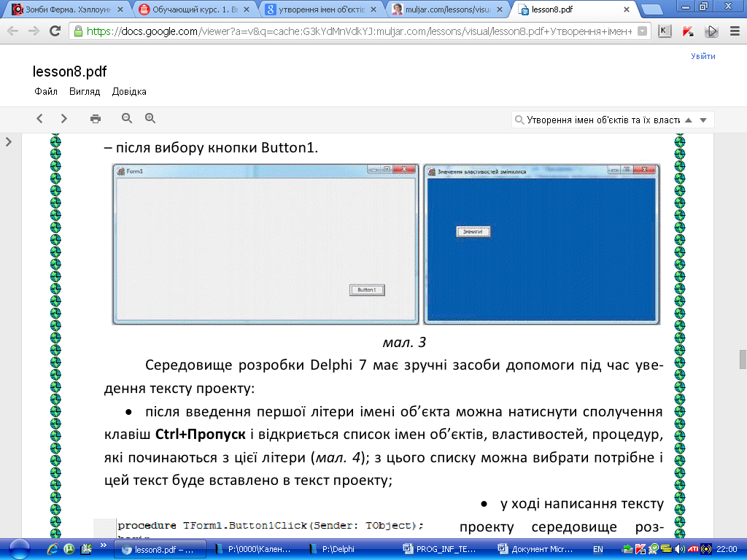Screen dimensions: 747x560
Task: Jump to previous search result
Action: click(689, 120)
